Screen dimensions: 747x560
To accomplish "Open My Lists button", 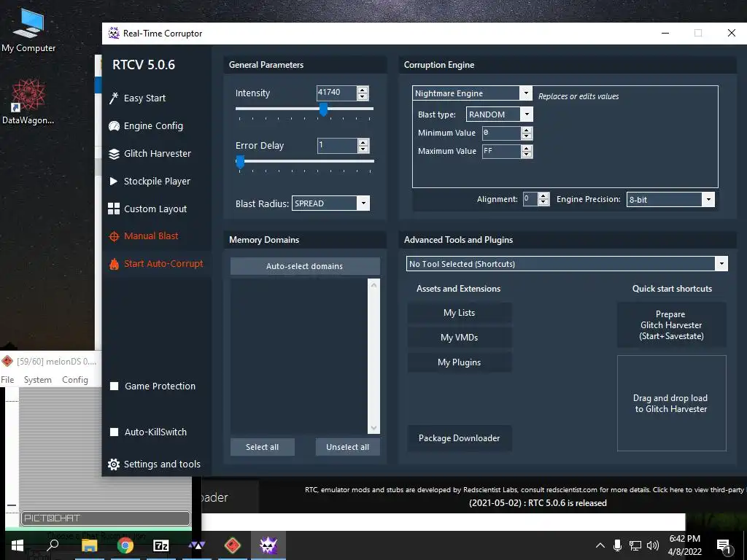I will tap(460, 313).
